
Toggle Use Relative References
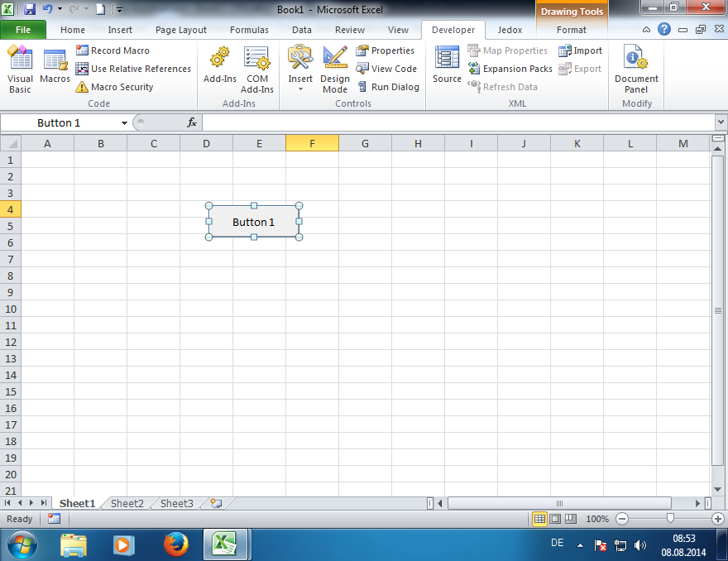coord(133,69)
